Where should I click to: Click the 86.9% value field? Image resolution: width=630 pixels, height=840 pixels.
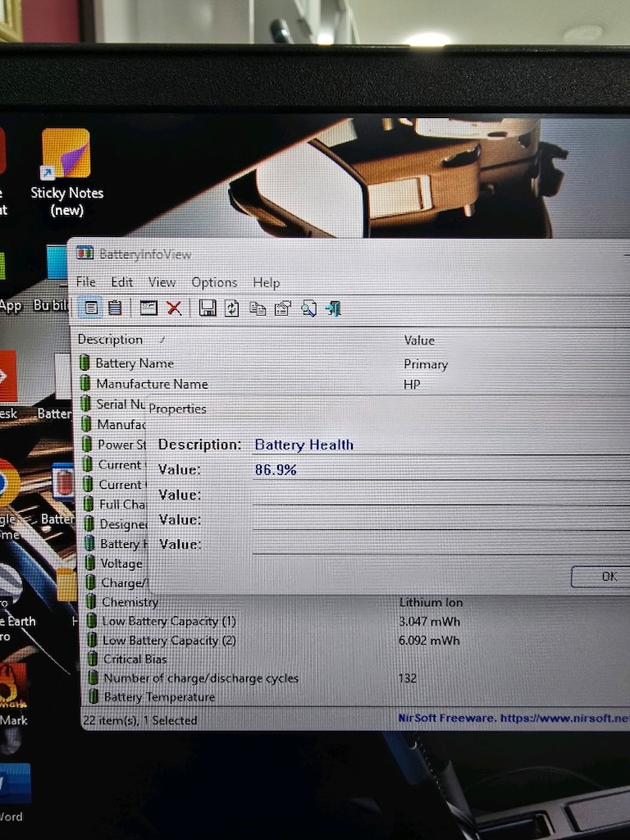coord(441,470)
